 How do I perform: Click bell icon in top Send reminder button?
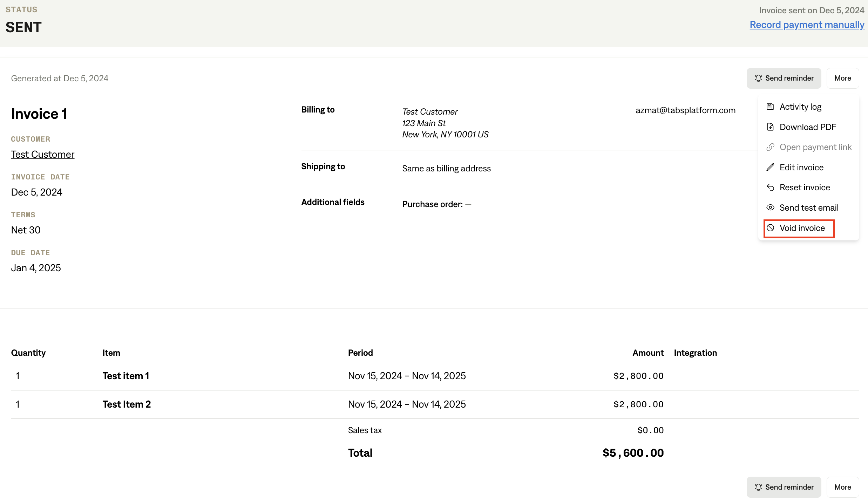(x=758, y=78)
